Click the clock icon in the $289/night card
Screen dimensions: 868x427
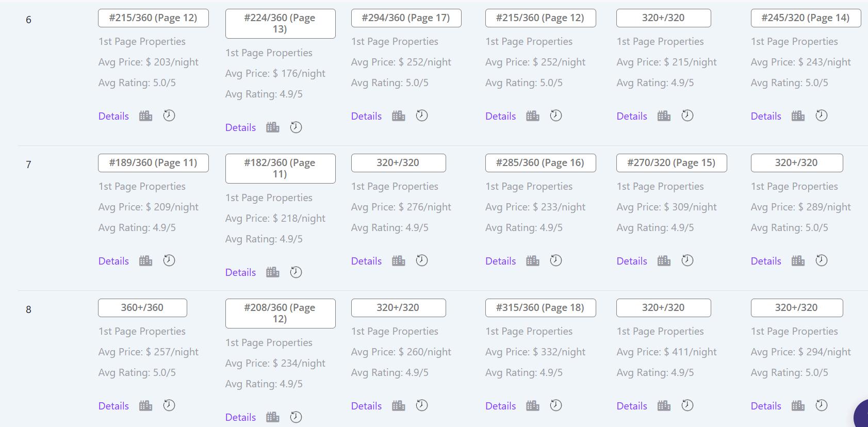(822, 260)
